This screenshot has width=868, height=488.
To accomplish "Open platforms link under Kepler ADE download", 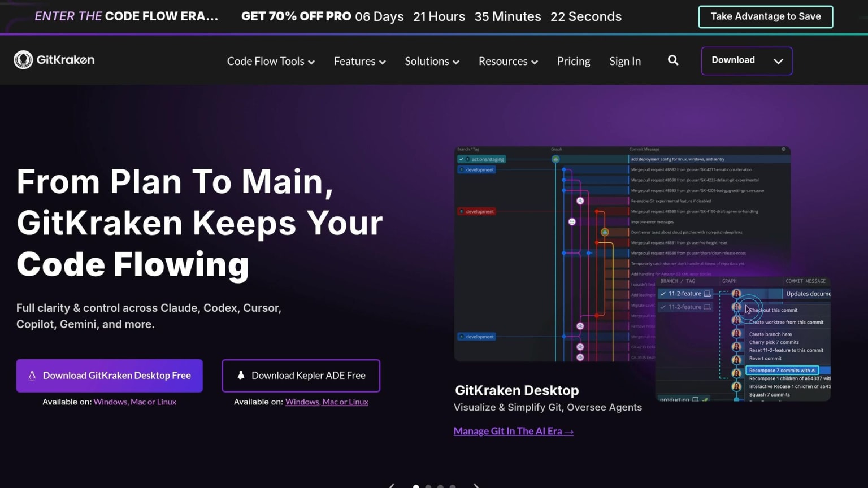I will 327,402.
